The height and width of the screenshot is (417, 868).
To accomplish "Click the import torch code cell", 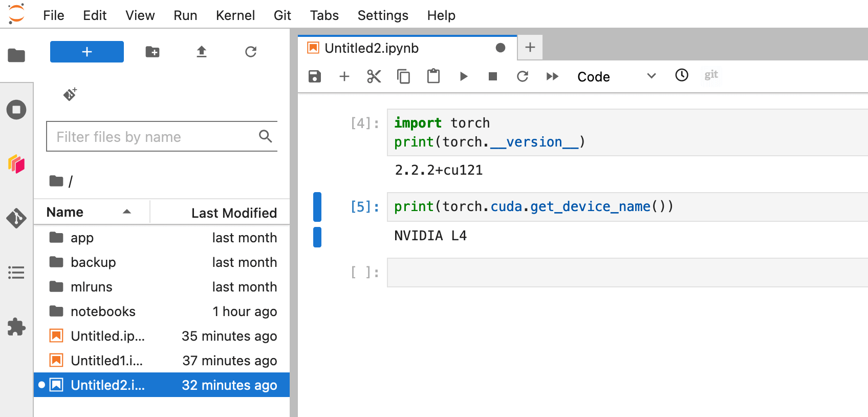I will click(627, 132).
